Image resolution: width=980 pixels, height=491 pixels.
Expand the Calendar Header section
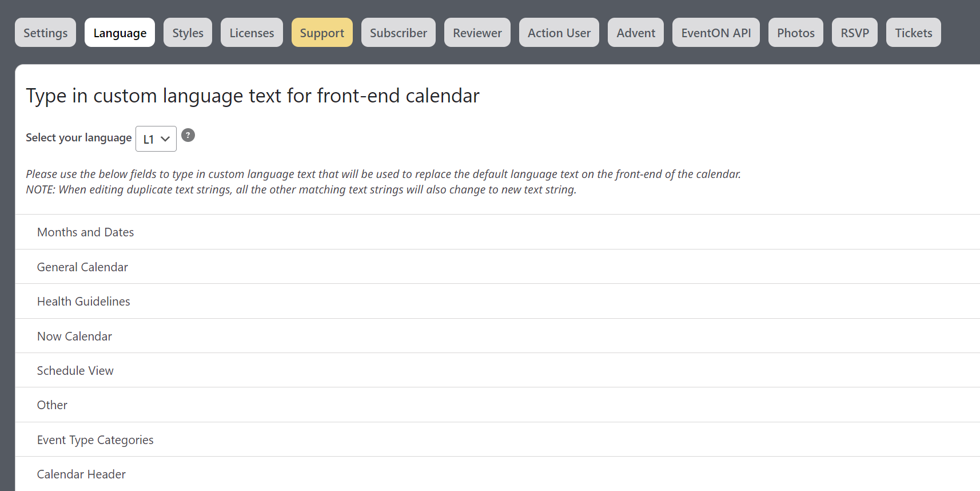click(497, 474)
